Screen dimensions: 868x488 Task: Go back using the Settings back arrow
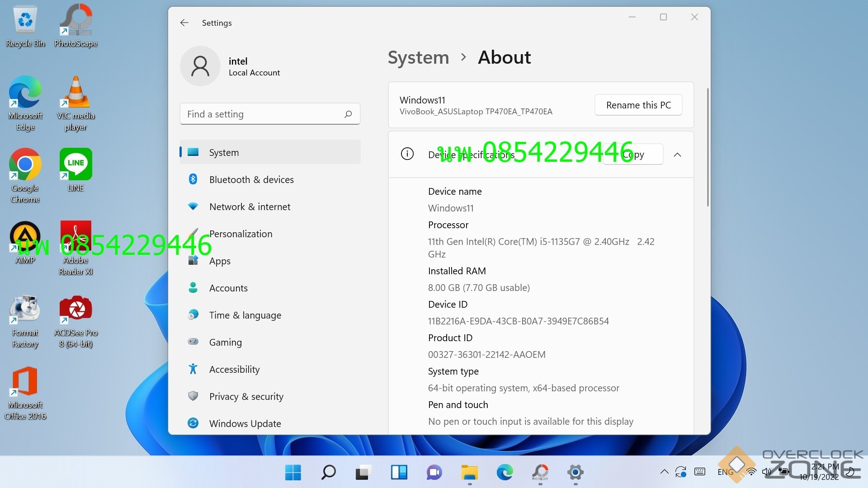184,23
